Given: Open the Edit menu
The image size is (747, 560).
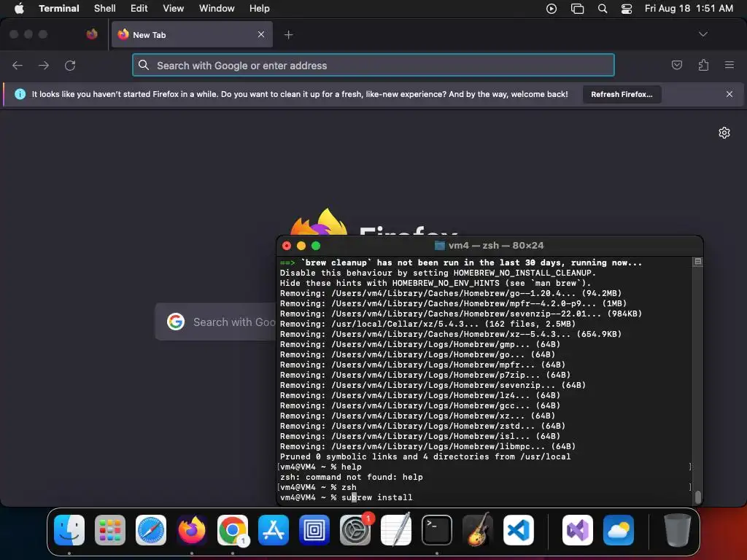Looking at the screenshot, I should tap(139, 9).
